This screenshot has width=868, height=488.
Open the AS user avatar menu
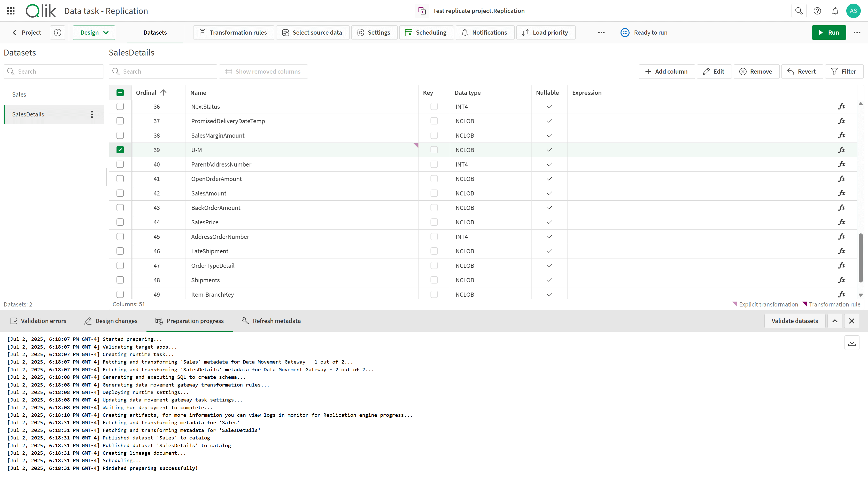point(853,11)
